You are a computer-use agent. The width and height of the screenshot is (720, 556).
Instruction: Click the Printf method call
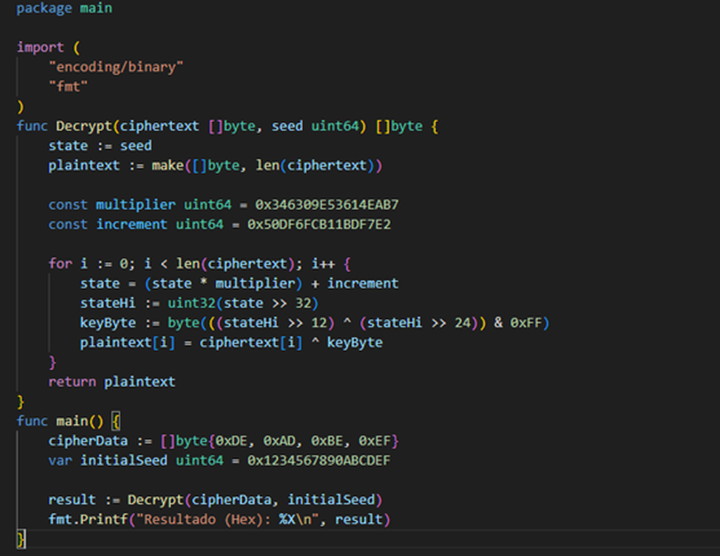(x=99, y=519)
